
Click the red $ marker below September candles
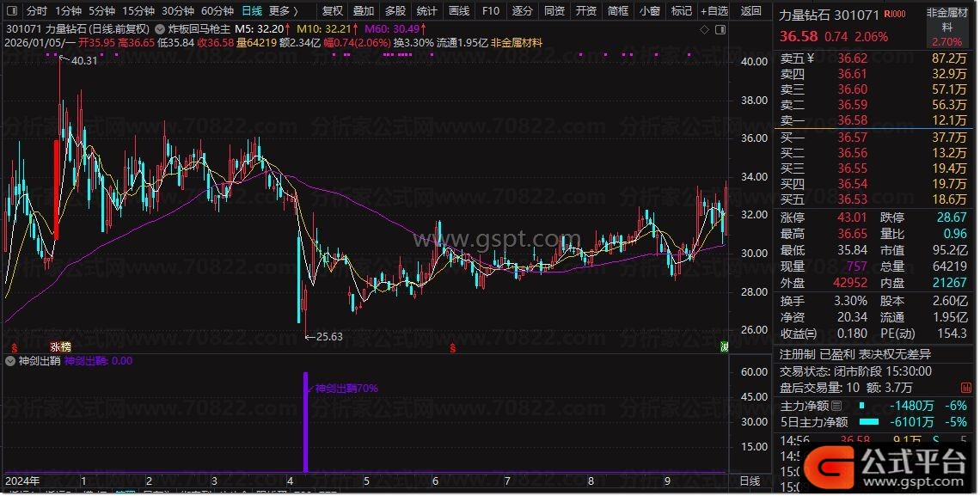(x=453, y=347)
